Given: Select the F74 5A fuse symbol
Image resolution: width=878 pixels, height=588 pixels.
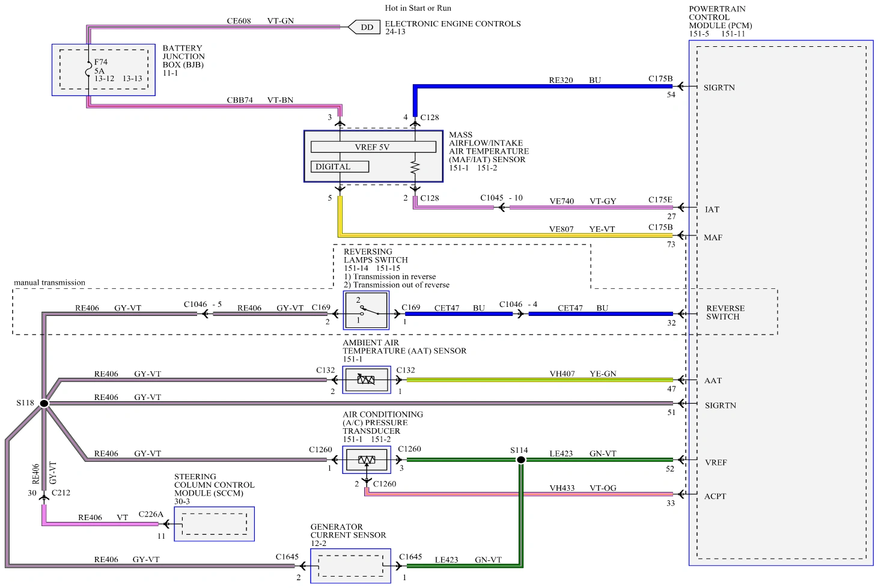Looking at the screenshot, I should 88,70.
